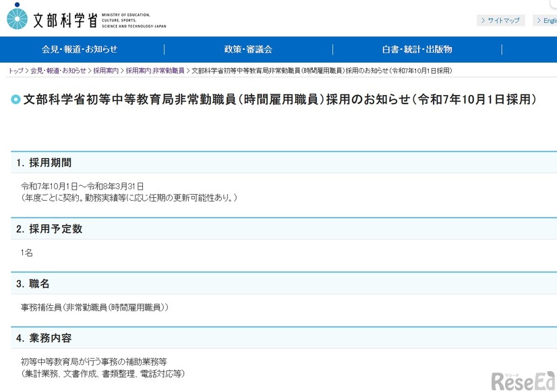557x392 pixels.
Task: Open the 政策・審議会 menu
Action: point(248,49)
